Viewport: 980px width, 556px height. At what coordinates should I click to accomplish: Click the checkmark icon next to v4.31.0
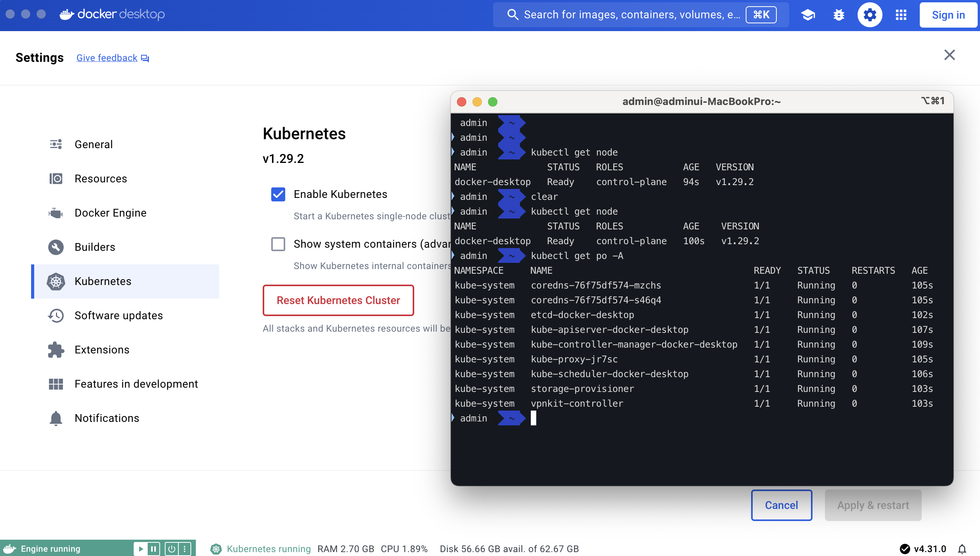click(905, 549)
